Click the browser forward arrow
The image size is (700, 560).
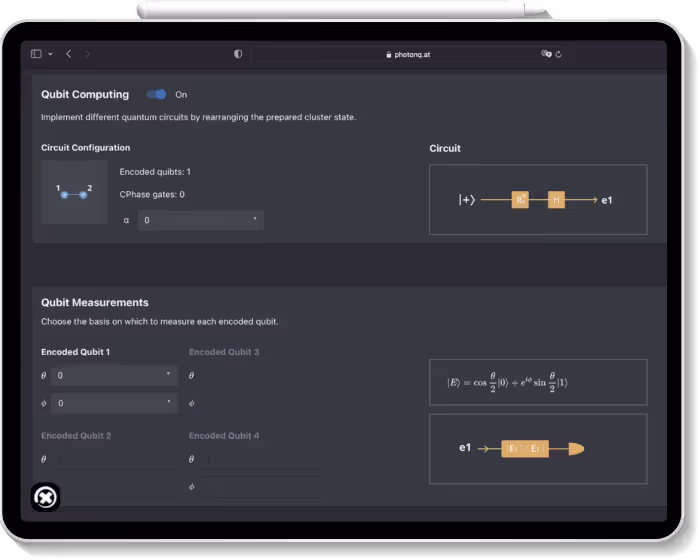point(87,54)
